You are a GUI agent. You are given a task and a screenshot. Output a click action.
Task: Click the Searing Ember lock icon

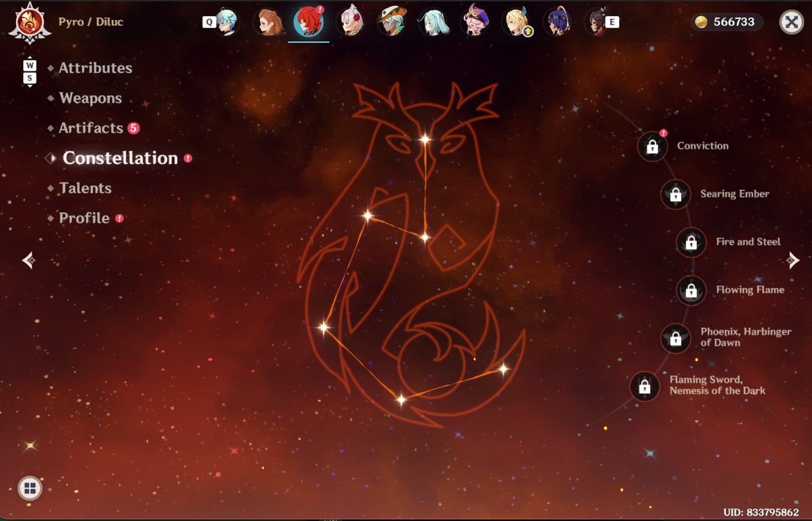(676, 194)
